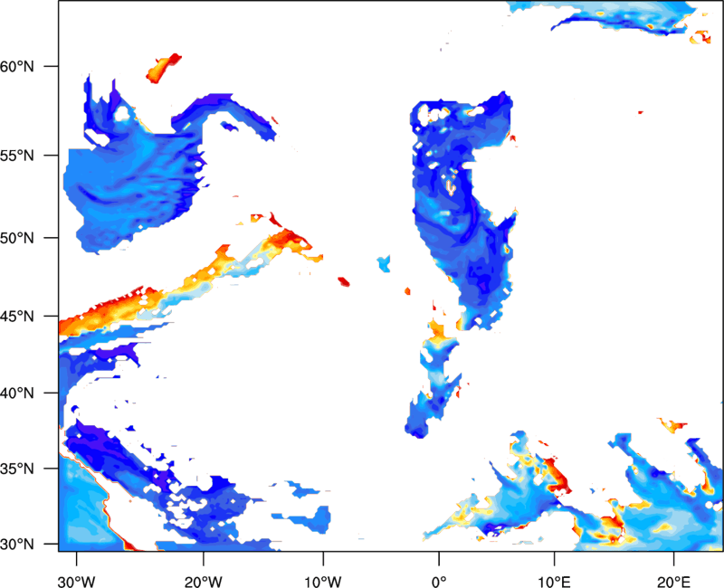The width and height of the screenshot is (724, 588).
Task: Click the 35°N latitude label
Action: tap(16, 469)
